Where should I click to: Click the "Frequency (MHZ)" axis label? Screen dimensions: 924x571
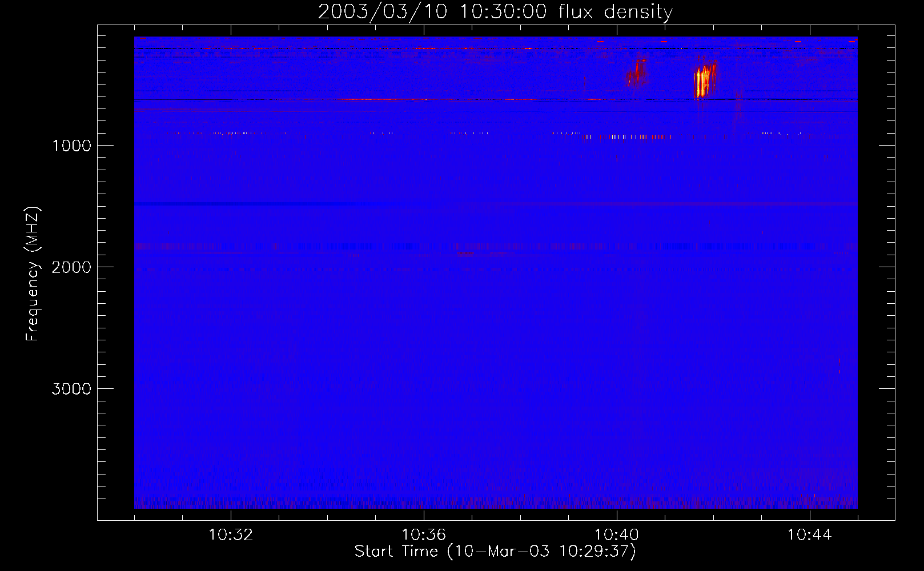point(33,274)
